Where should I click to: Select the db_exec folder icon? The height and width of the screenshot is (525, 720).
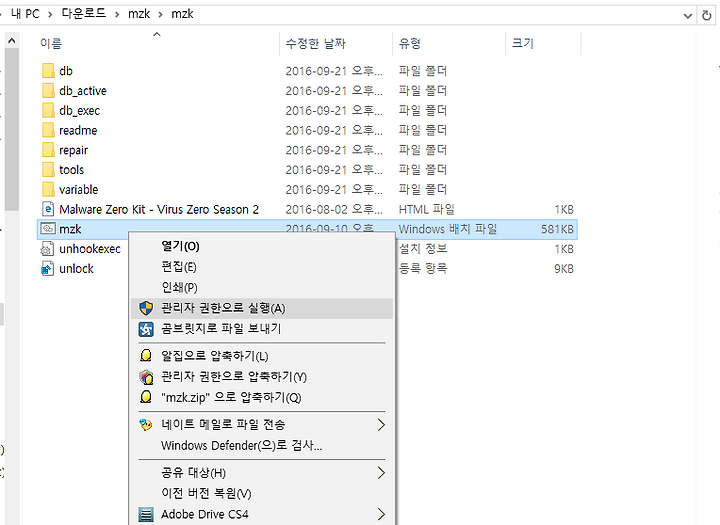coord(48,110)
